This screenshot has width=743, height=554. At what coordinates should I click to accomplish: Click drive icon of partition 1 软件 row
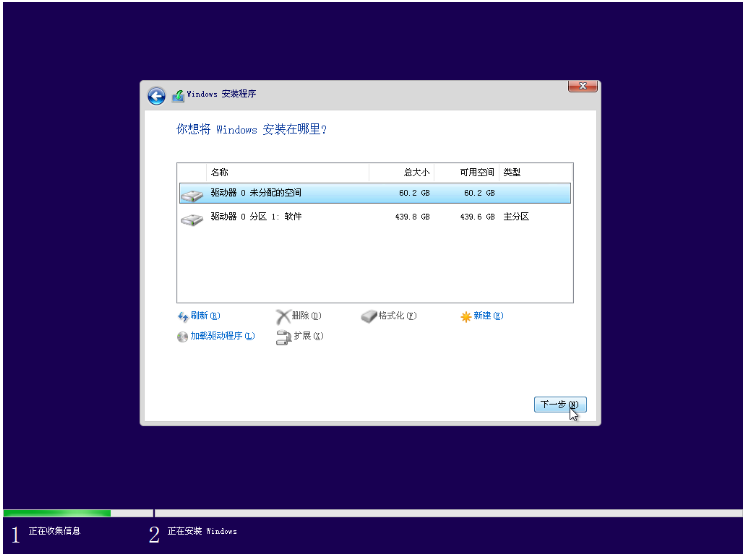[192, 219]
